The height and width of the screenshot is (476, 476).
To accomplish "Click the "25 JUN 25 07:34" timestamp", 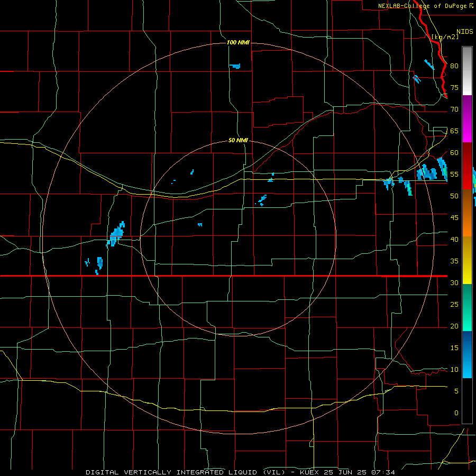I will click(360, 472).
